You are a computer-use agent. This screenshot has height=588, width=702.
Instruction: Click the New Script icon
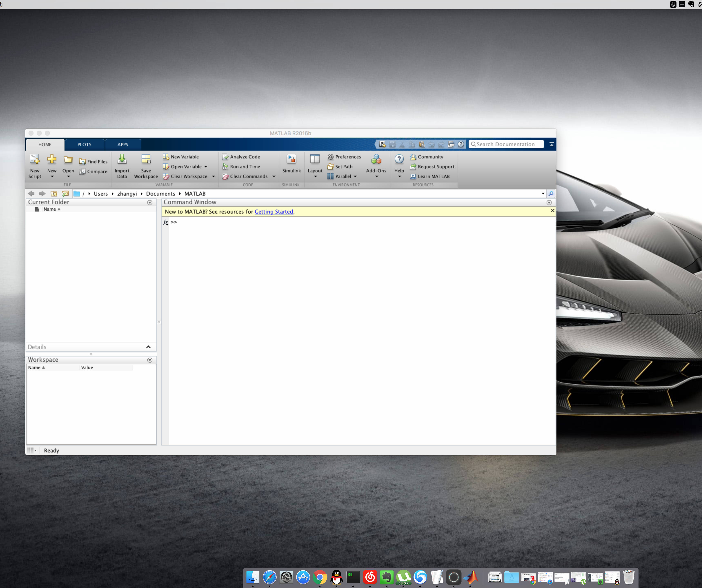coord(34,159)
